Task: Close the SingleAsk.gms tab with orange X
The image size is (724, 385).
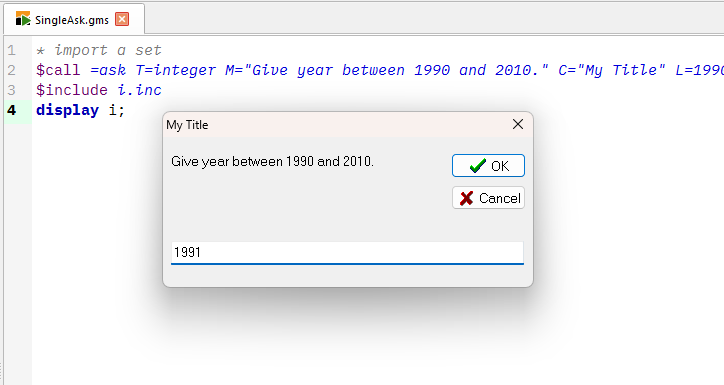Action: click(122, 19)
